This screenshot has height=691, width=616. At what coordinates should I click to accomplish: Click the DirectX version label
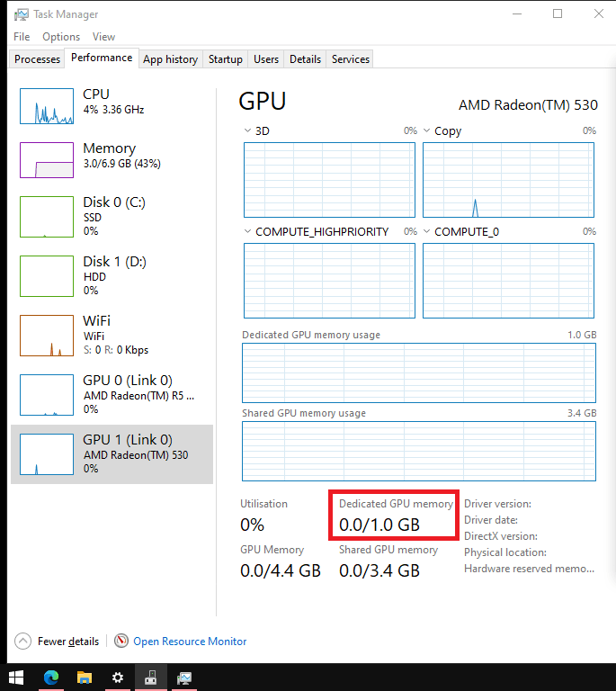(x=501, y=536)
